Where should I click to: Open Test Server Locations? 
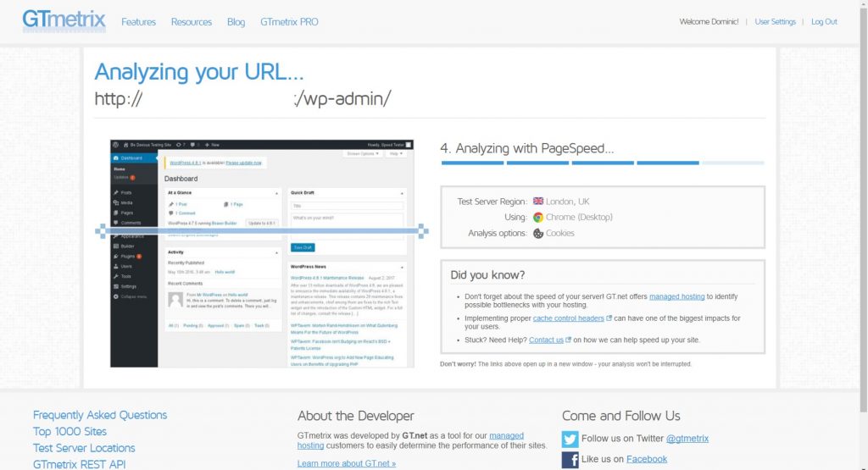(x=84, y=448)
